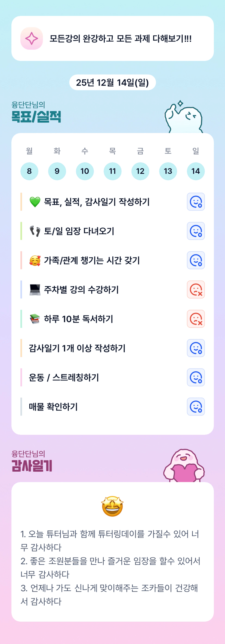Click the footprints emoji icon
This screenshot has width=225, height=644.
pos(35,231)
